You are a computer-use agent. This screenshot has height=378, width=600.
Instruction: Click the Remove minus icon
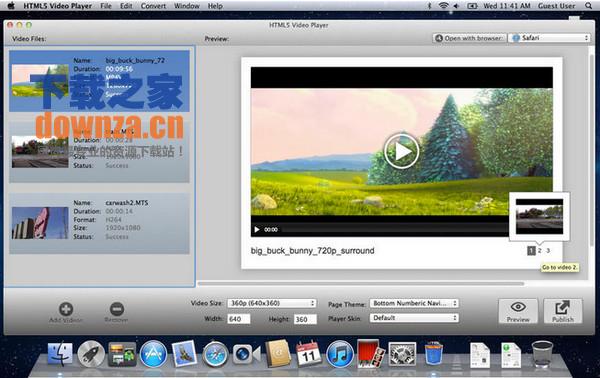click(x=117, y=309)
